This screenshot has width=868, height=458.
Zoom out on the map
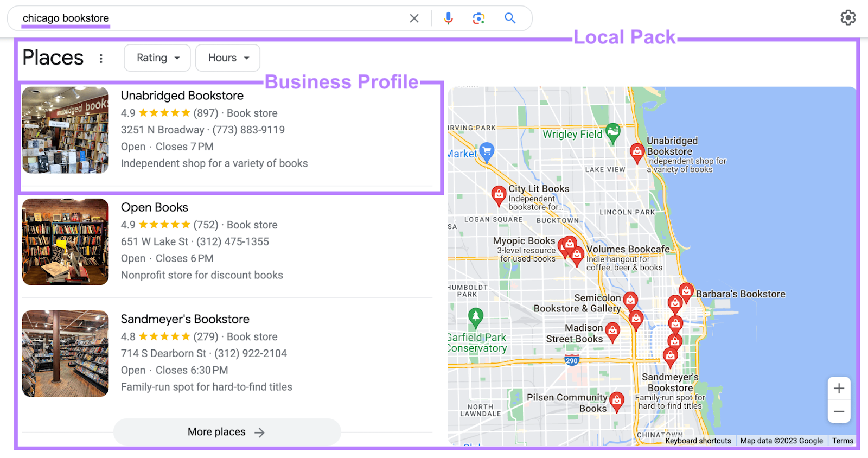coord(839,411)
